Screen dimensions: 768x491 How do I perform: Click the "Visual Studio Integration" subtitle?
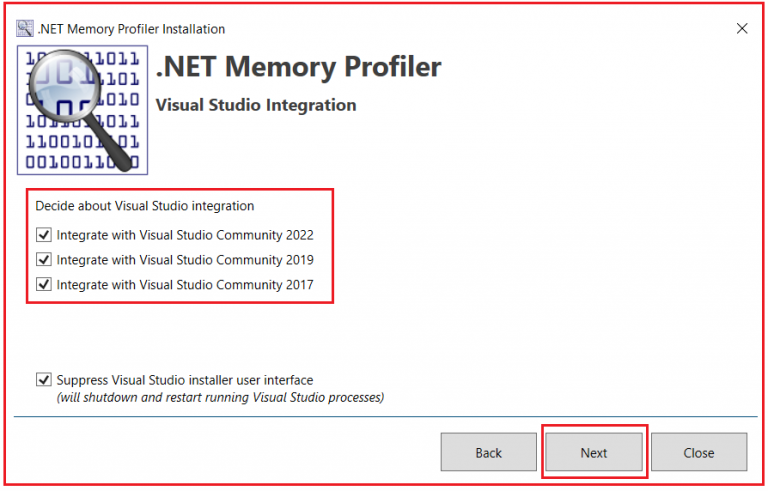256,105
